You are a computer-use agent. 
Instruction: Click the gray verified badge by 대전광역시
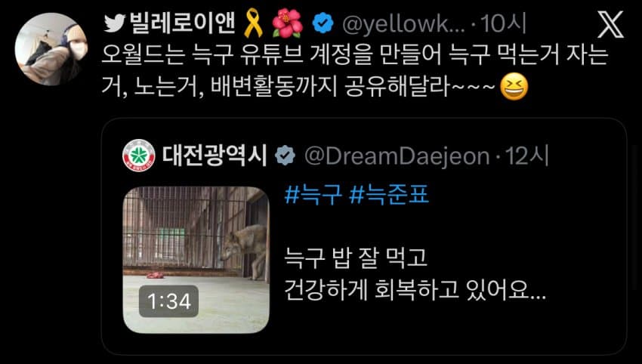pos(285,156)
